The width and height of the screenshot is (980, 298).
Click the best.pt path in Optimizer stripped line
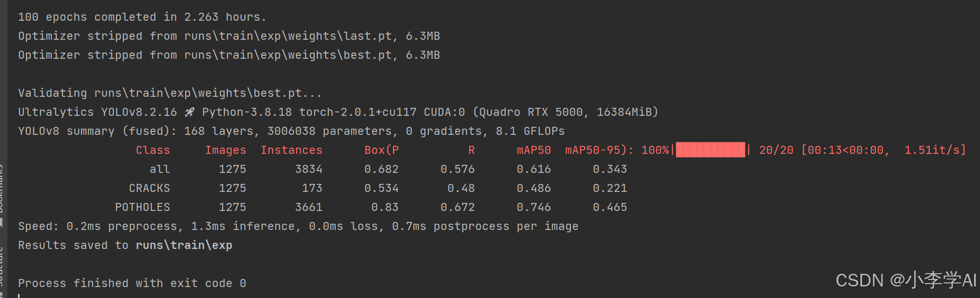coord(288,55)
